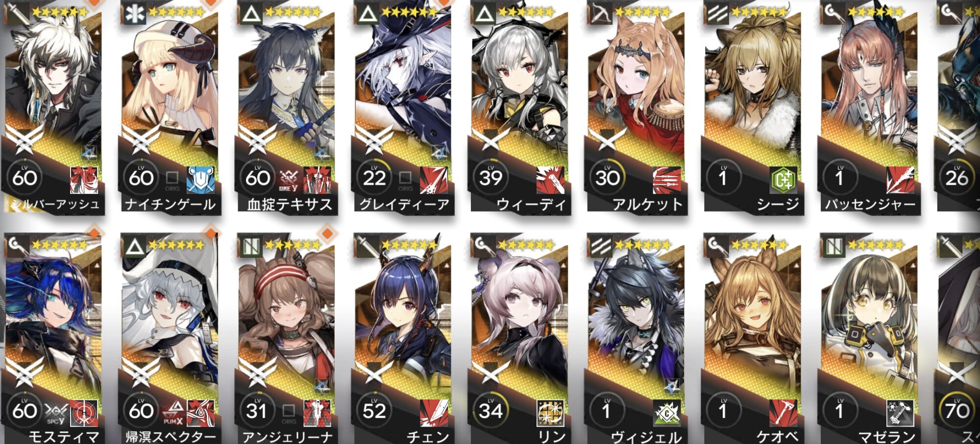Click the level 22 ring on グレイディーア's card
Image resolution: width=980 pixels, height=444 pixels.
point(374,177)
